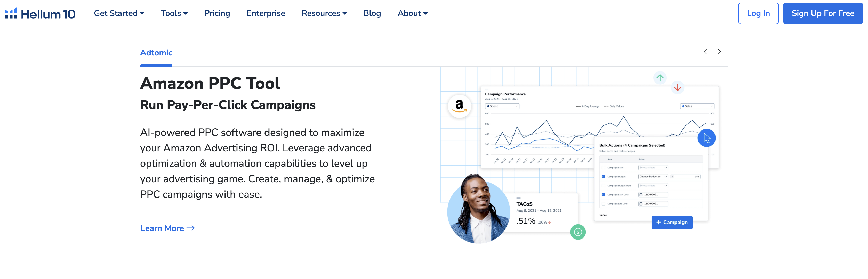Toggle the Campaign End Date checkbox
The image size is (868, 279).
(x=603, y=204)
